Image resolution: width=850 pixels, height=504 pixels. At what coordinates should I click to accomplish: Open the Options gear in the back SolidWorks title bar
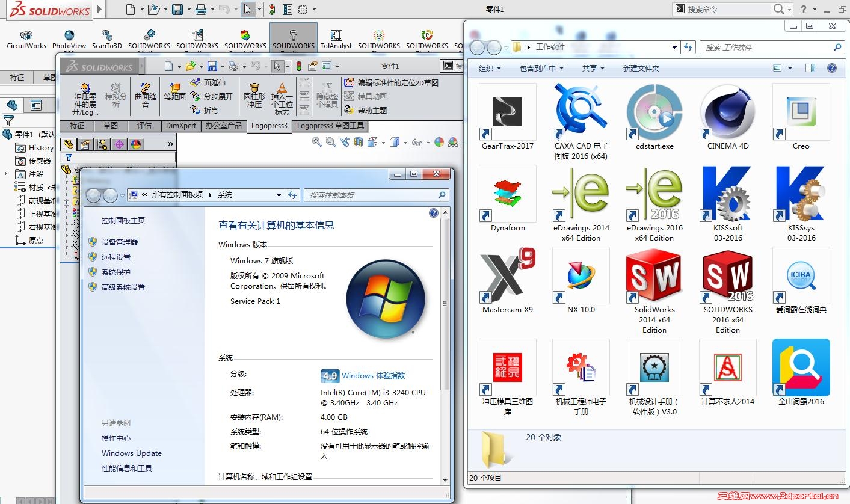tap(303, 10)
